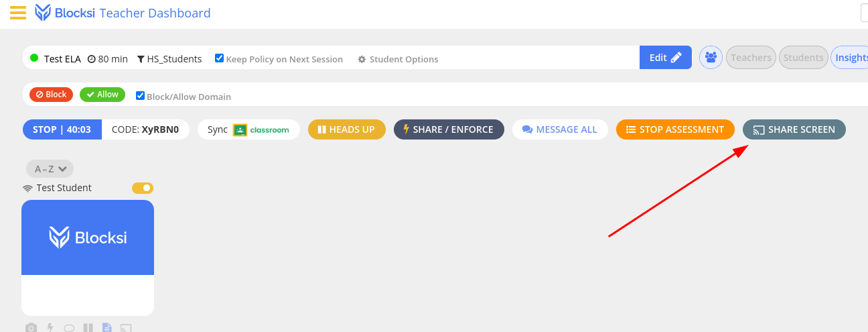Click the Blocksi logo
Viewport: 868px width, 332px height.
[x=65, y=13]
